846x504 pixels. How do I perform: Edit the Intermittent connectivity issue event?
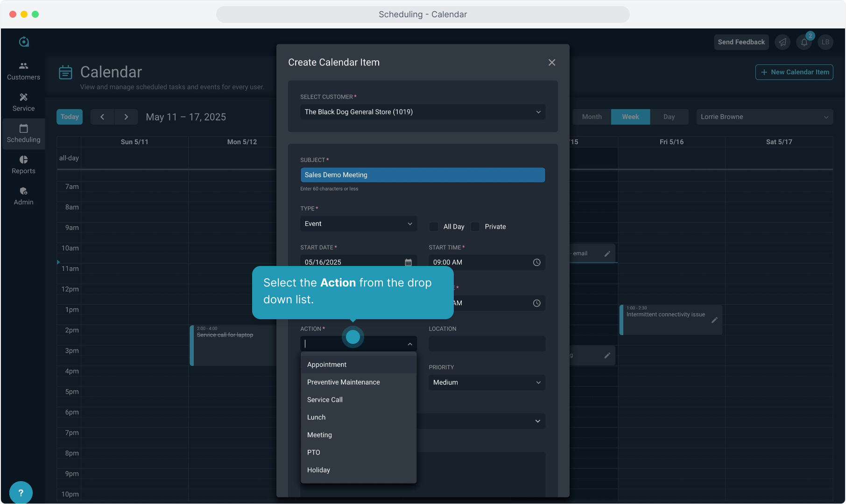tap(714, 320)
